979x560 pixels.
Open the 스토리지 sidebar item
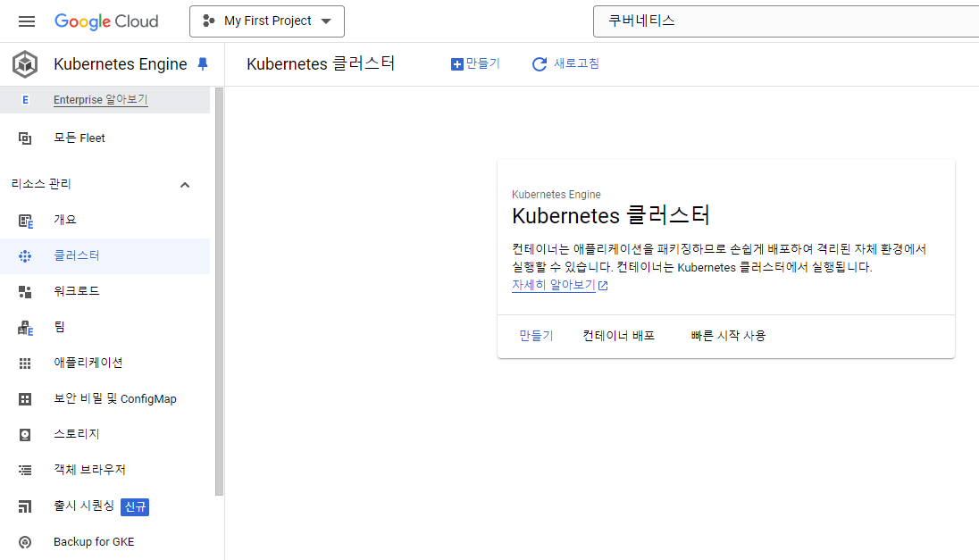click(x=77, y=434)
